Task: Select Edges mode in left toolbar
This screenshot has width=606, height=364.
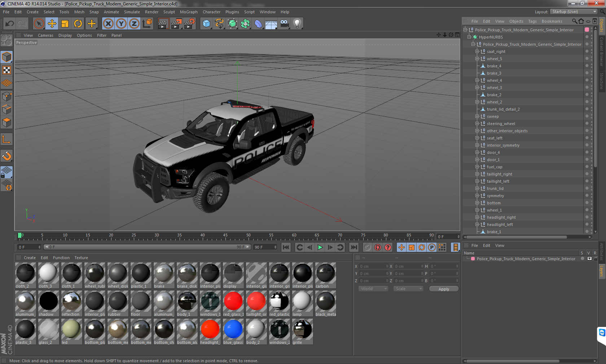Action: tap(7, 110)
